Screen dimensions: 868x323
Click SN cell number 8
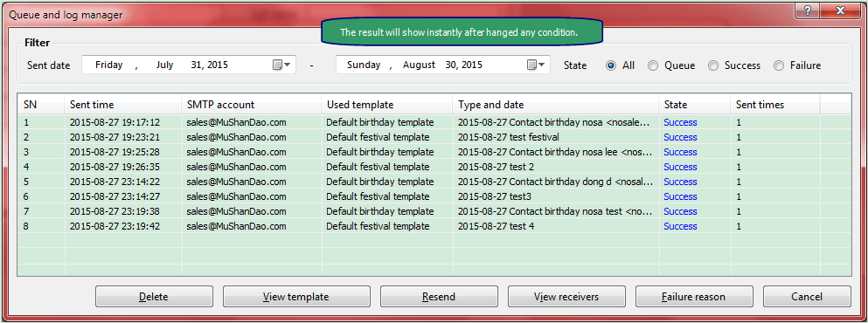(x=26, y=226)
